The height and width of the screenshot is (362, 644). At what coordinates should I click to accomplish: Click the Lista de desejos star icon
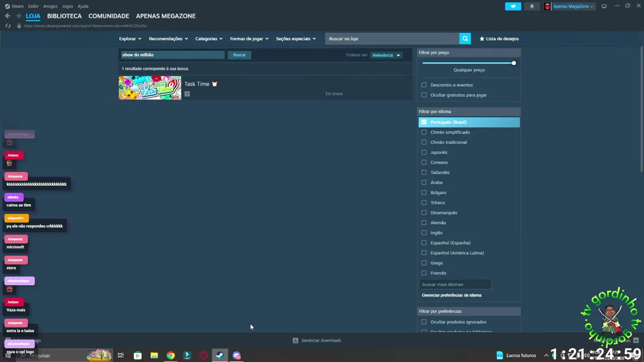(482, 39)
